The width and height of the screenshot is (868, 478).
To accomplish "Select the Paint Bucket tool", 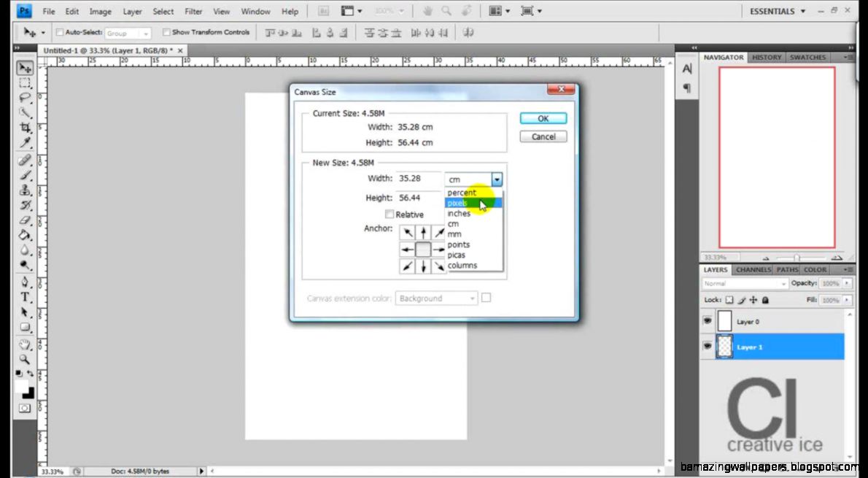I will coord(25,235).
